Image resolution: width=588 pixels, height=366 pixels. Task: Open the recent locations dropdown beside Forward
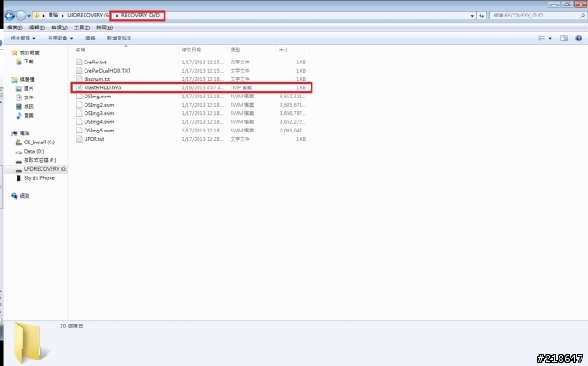pos(28,16)
